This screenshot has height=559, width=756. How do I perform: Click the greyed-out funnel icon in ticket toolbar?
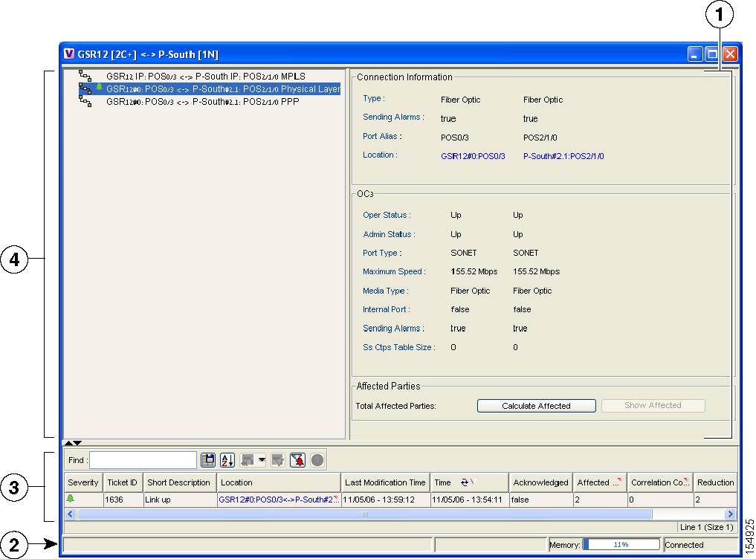pos(277,461)
